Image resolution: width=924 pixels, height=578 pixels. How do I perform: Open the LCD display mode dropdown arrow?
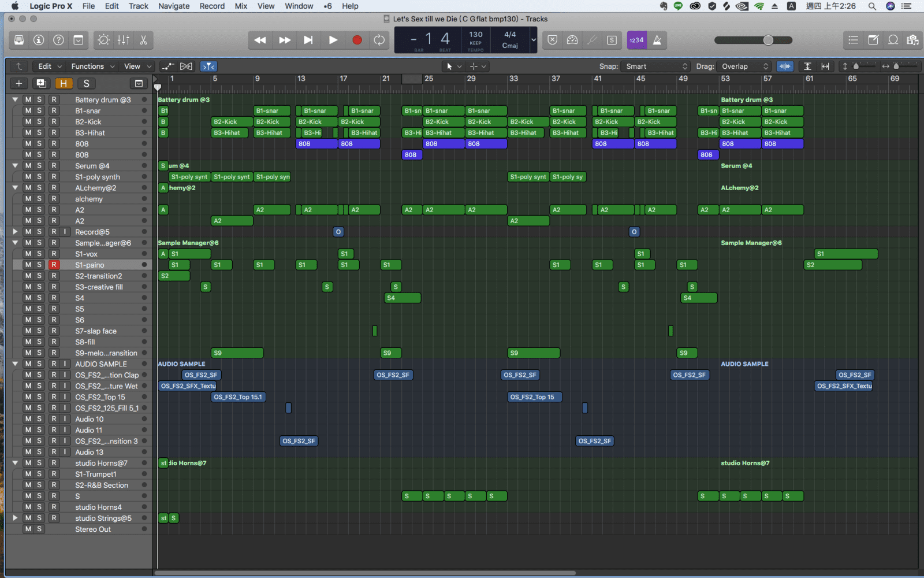pos(534,40)
